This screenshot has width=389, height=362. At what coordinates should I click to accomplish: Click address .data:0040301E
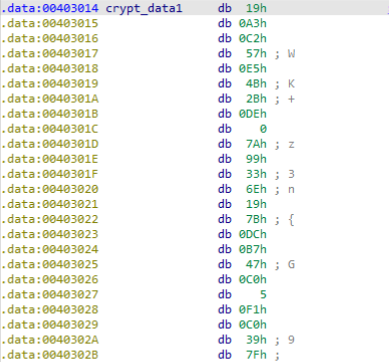50,159
